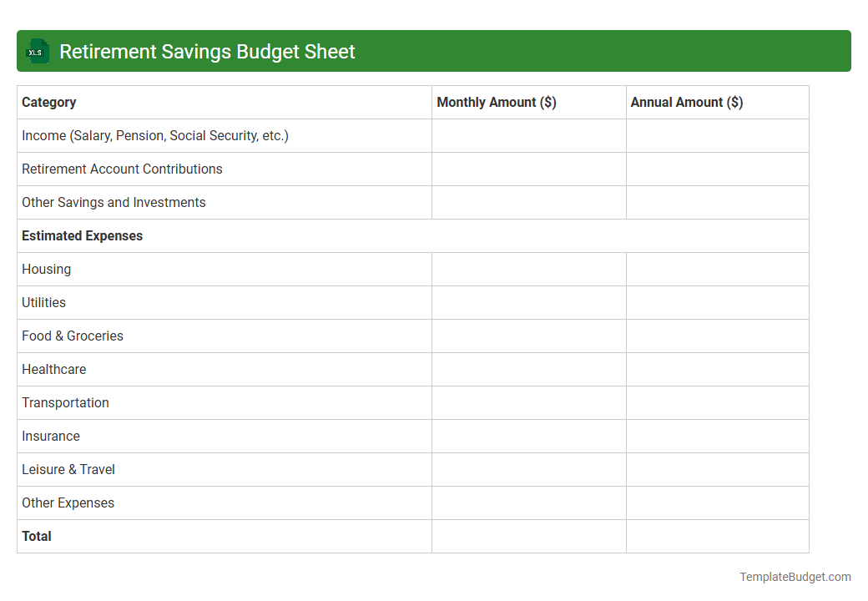Click the annual amount cell for Total
The image size is (868, 601).
717,536
